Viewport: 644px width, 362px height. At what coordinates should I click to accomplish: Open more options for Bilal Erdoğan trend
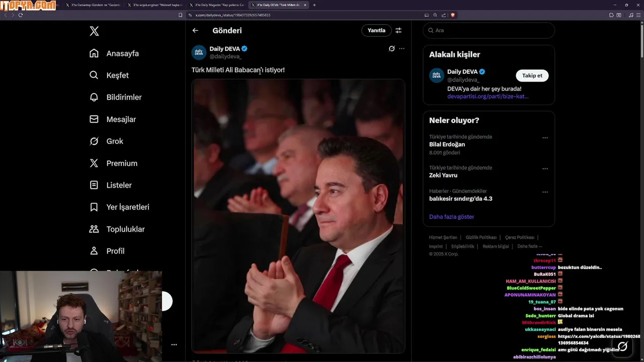coord(545,138)
